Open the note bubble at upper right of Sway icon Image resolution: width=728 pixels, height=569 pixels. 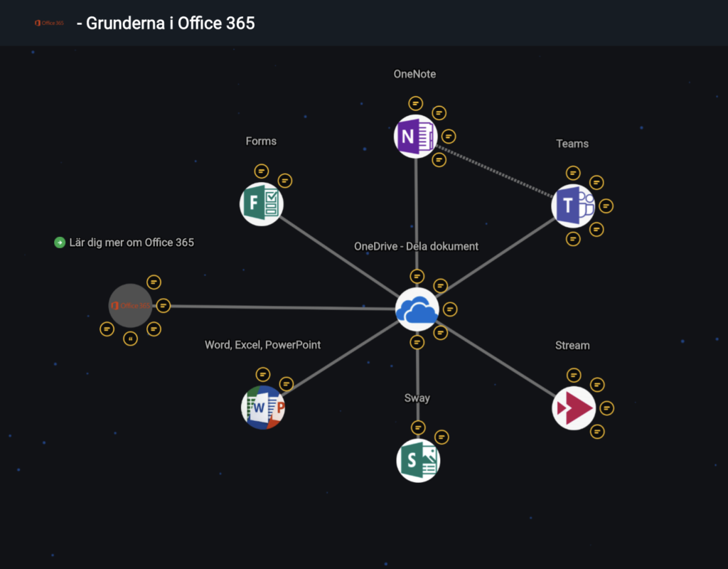[441, 437]
